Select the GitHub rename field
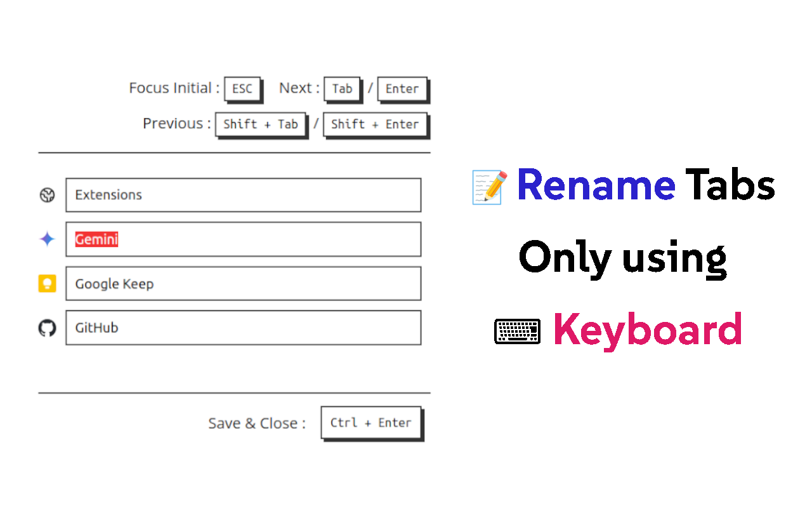 coord(243,328)
